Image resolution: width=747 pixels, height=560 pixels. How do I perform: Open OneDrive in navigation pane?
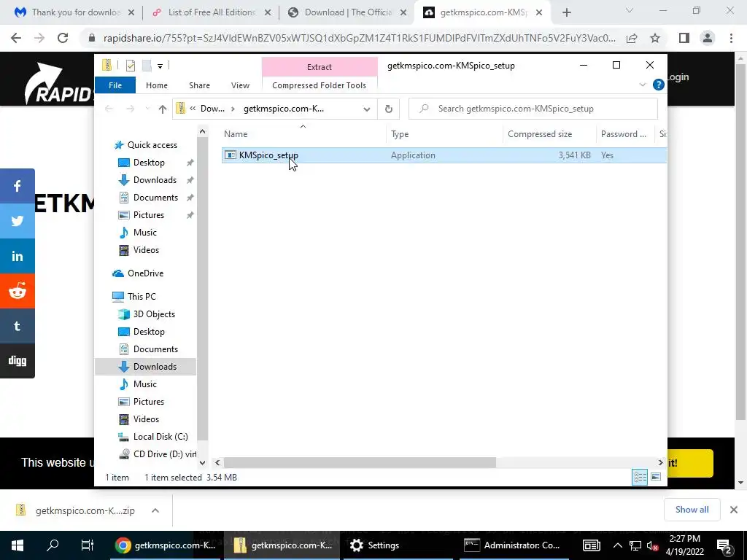145,273
